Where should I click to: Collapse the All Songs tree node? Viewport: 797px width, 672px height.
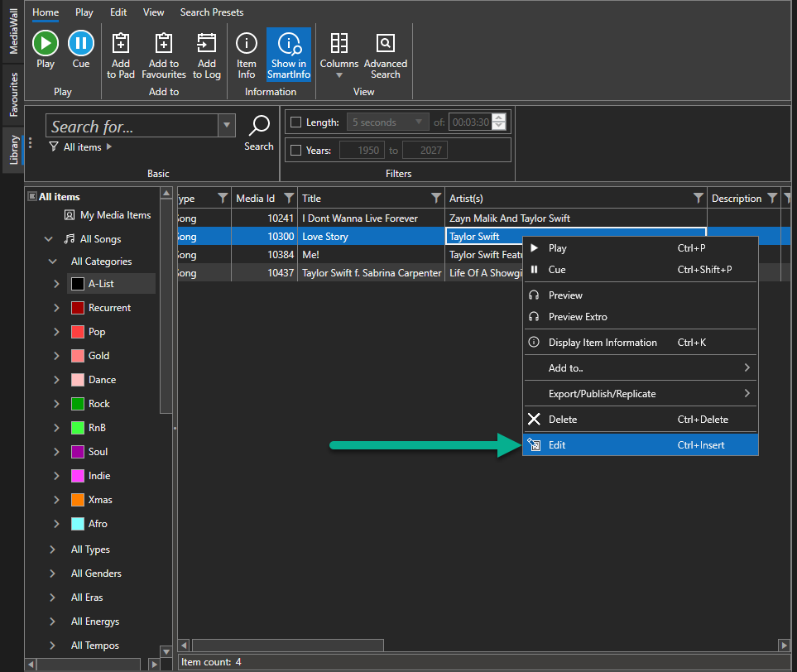click(x=49, y=239)
